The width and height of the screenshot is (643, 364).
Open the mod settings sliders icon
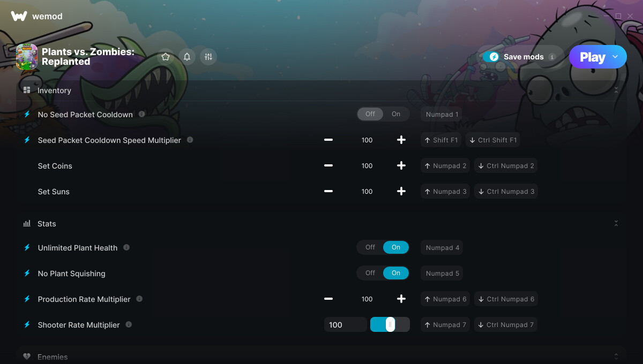click(208, 57)
